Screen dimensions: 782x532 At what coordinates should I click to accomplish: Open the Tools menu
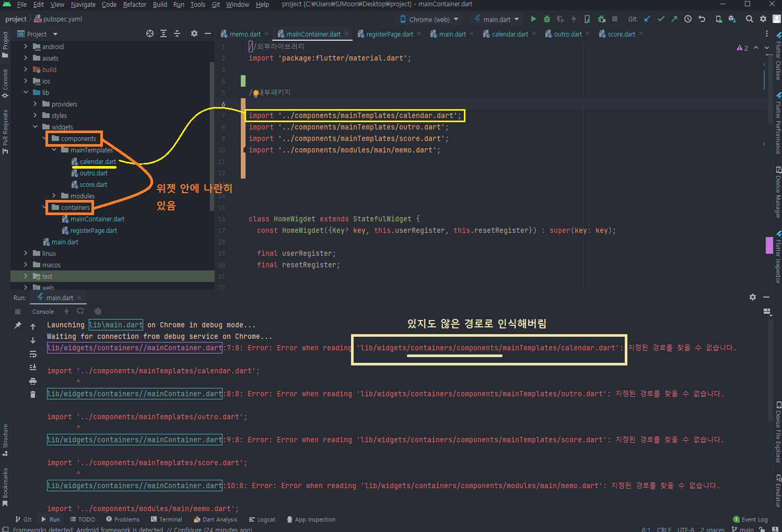coord(197,4)
